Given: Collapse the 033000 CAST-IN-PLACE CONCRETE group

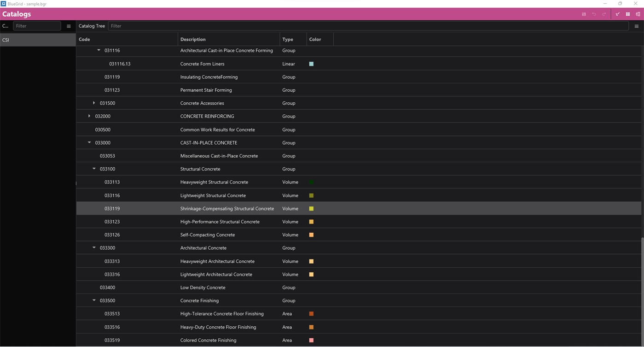Looking at the screenshot, I should click(89, 142).
